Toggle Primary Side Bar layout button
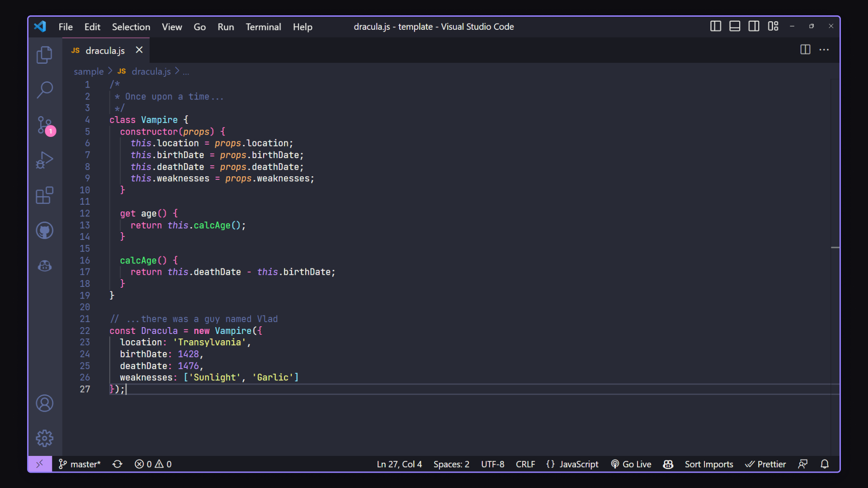Screen dimensions: 868x488 tap(715, 26)
